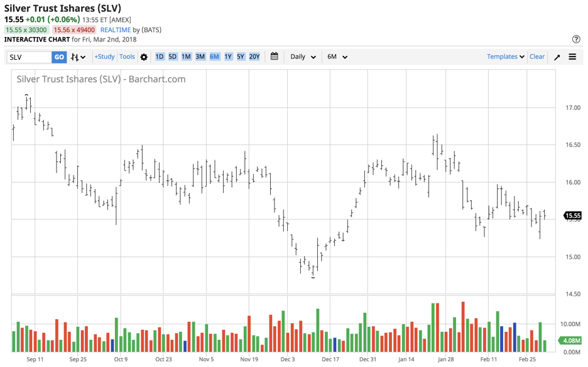This screenshot has height=367, width=588.
Task: Select the 1Y time range
Action: click(228, 57)
